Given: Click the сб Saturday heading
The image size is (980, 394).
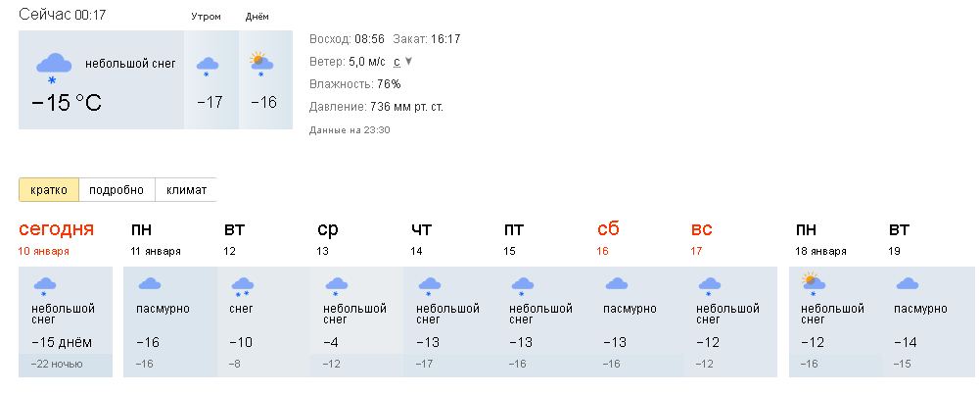Looking at the screenshot, I should [x=608, y=229].
